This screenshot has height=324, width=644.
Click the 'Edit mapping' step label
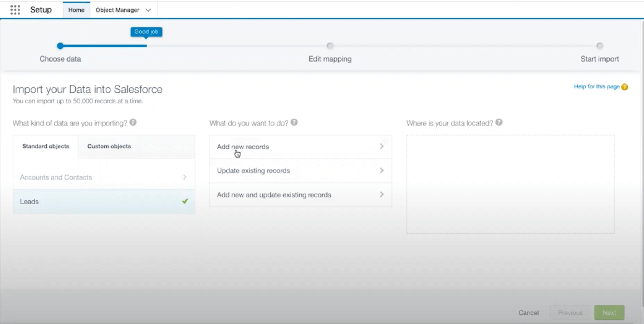pyautogui.click(x=330, y=59)
